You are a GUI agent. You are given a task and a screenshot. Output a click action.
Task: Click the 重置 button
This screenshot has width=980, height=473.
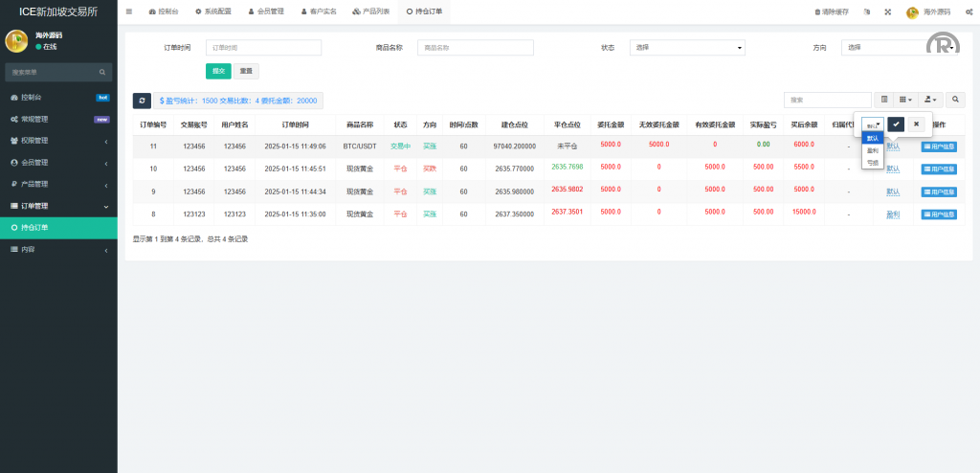tap(246, 71)
